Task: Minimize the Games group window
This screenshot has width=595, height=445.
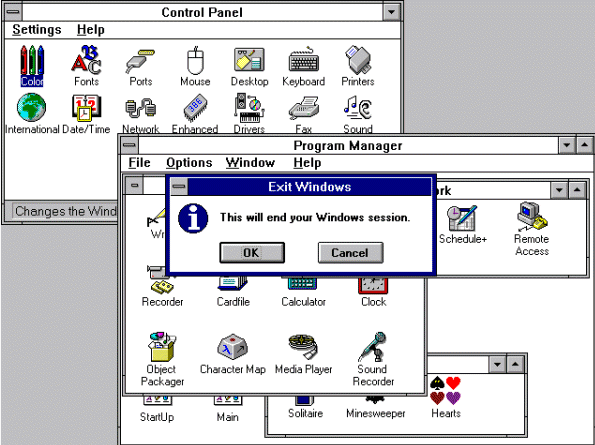Action: click(497, 365)
